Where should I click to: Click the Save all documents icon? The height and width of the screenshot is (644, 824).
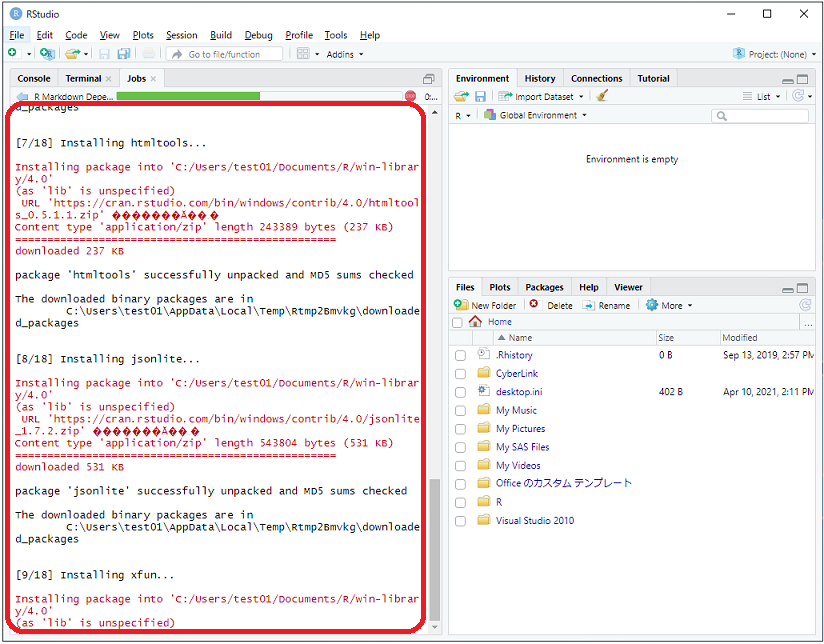click(124, 54)
